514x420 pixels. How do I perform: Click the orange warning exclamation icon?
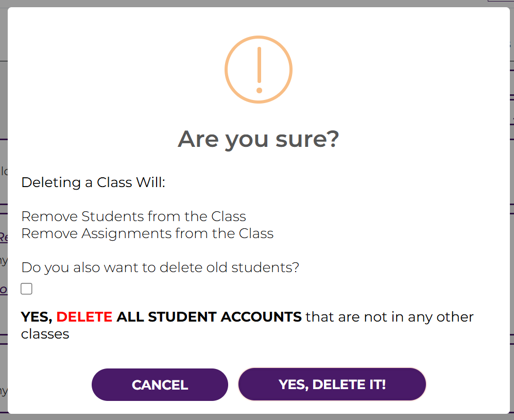(259, 70)
